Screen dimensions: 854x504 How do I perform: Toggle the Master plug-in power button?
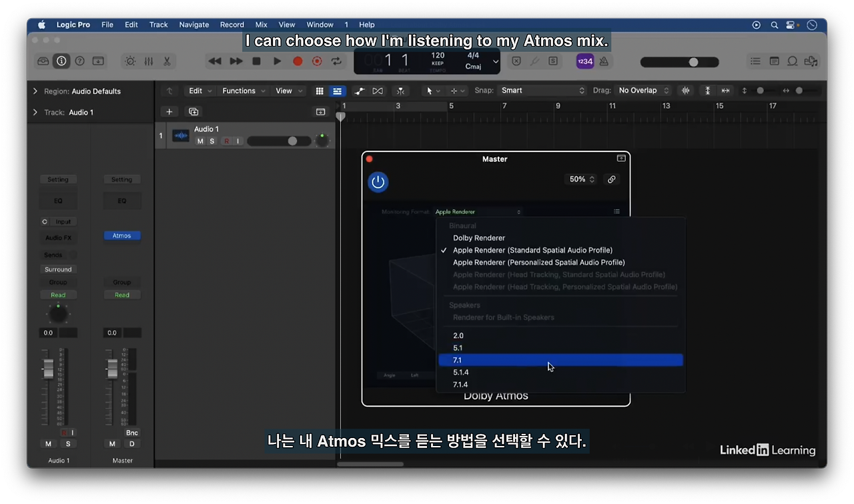378,182
